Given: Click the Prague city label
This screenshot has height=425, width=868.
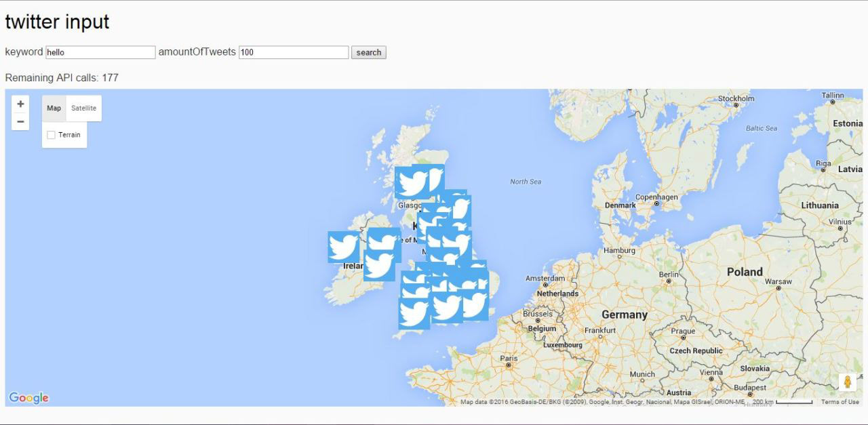Looking at the screenshot, I should (x=683, y=331).
